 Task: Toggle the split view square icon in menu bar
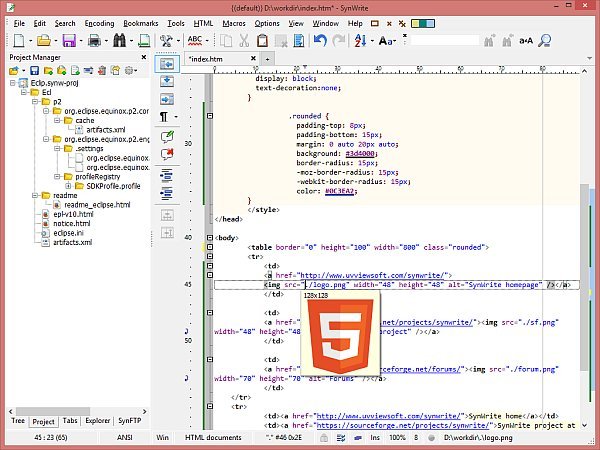coord(375,24)
